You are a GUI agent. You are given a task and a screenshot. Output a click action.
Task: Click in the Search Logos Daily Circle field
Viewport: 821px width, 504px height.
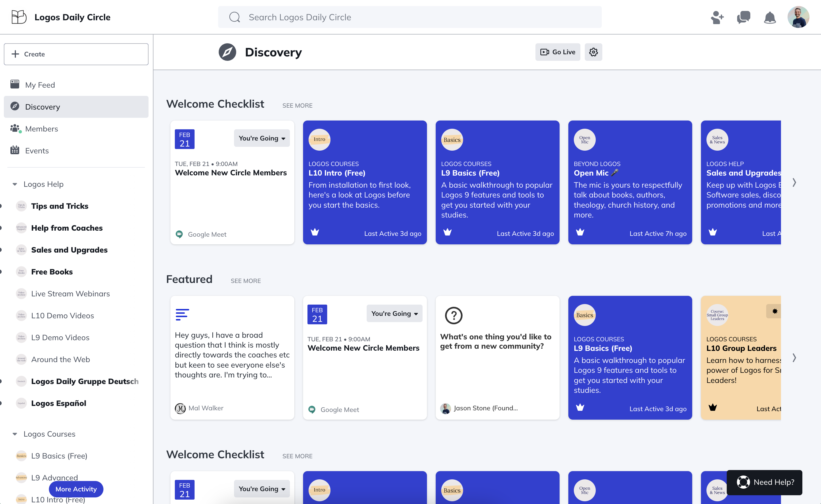tap(410, 17)
